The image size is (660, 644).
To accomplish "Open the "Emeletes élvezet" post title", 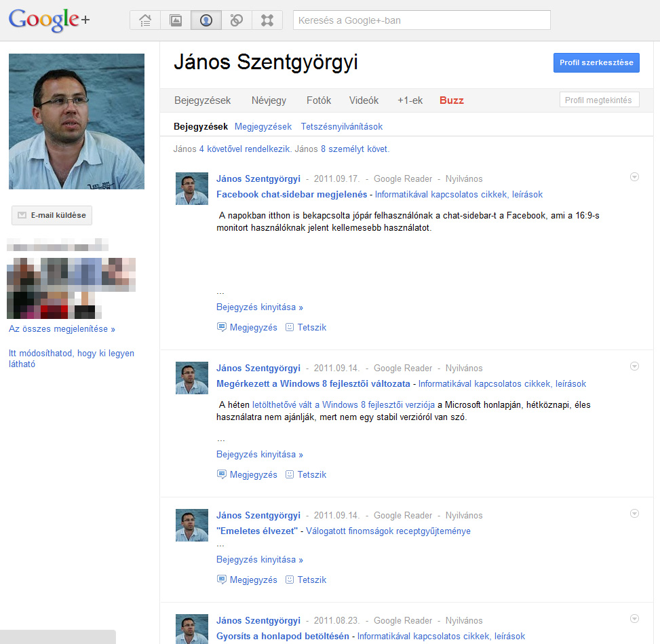I will click(x=257, y=531).
